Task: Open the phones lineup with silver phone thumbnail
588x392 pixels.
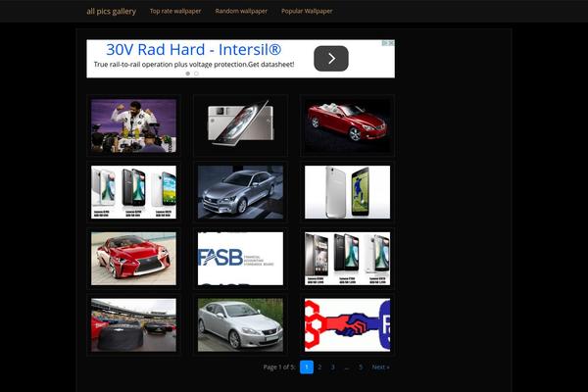Action: coord(347,259)
